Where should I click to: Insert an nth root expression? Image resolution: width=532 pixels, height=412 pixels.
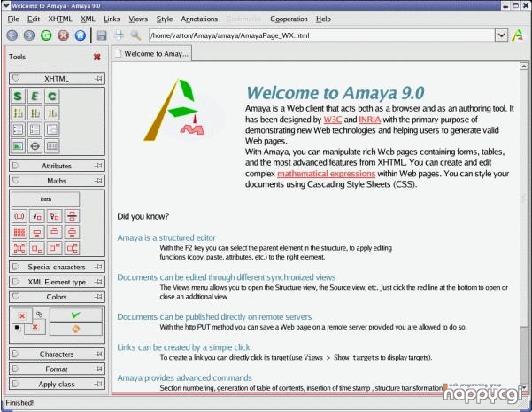[x=55, y=216]
